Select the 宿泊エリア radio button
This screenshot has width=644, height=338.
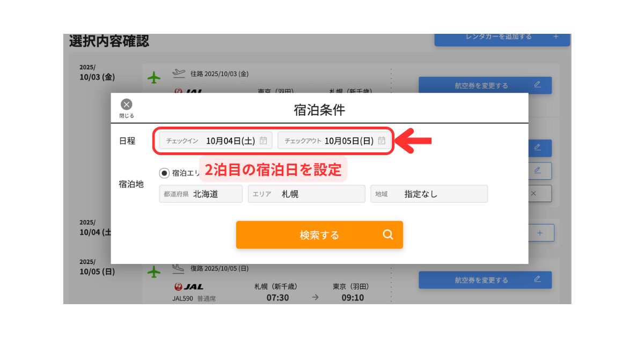tap(164, 173)
